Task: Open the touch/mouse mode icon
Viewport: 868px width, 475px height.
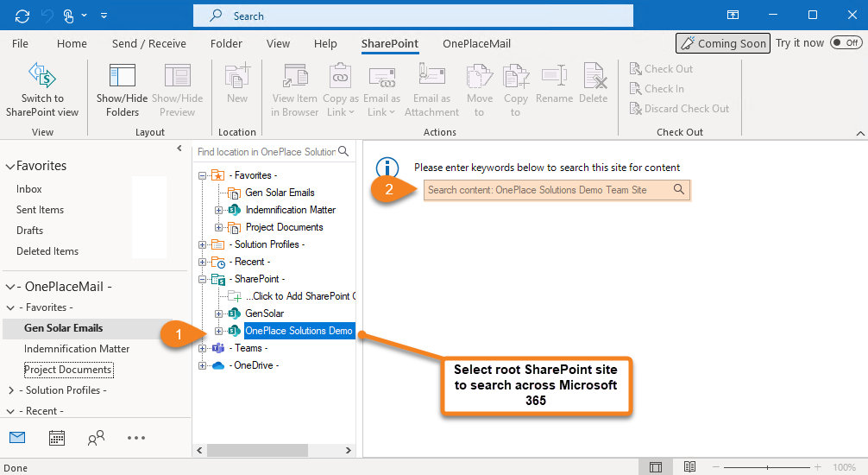Action: coord(69,16)
